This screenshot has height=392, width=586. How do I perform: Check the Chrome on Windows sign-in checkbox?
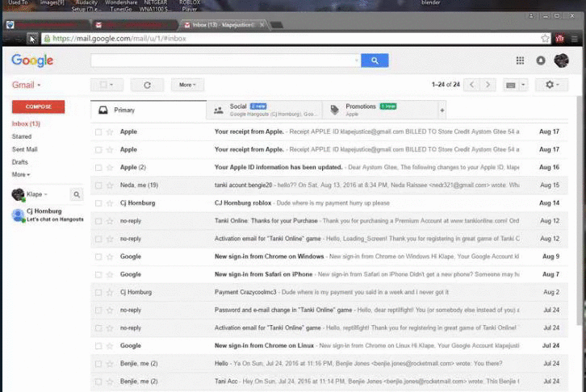(x=98, y=256)
